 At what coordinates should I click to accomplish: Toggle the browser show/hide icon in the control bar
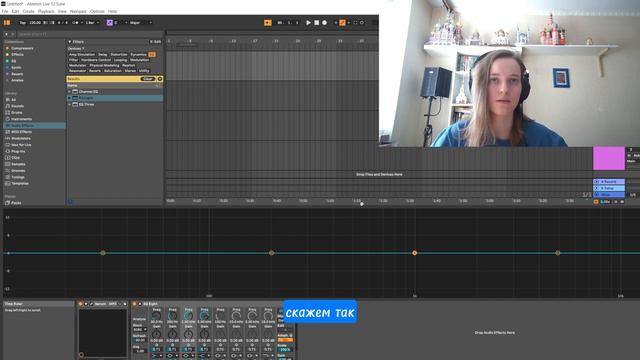click(7, 22)
